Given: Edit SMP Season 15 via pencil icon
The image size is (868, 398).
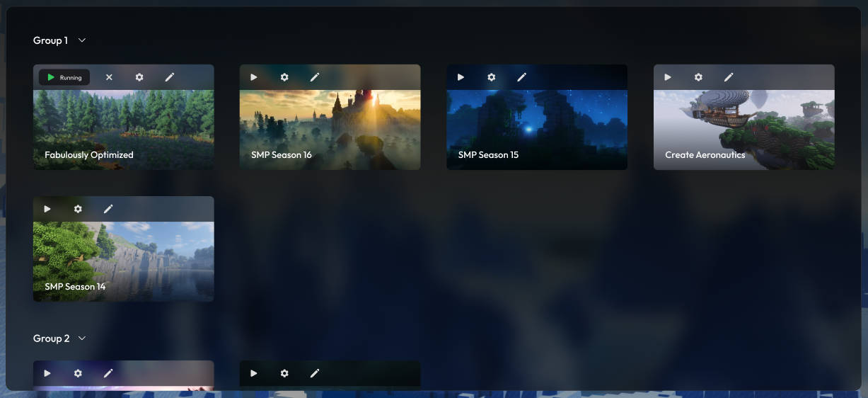Looking at the screenshot, I should tap(521, 77).
